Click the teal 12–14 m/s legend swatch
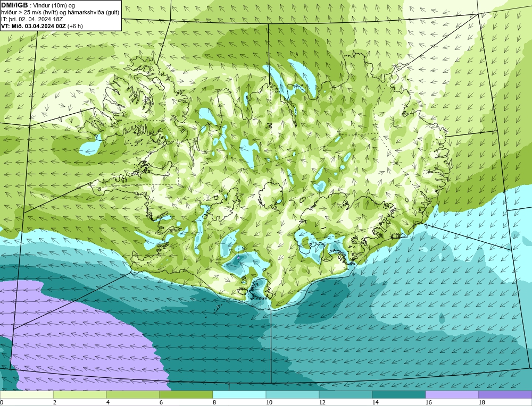The image size is (532, 406). coord(346,395)
